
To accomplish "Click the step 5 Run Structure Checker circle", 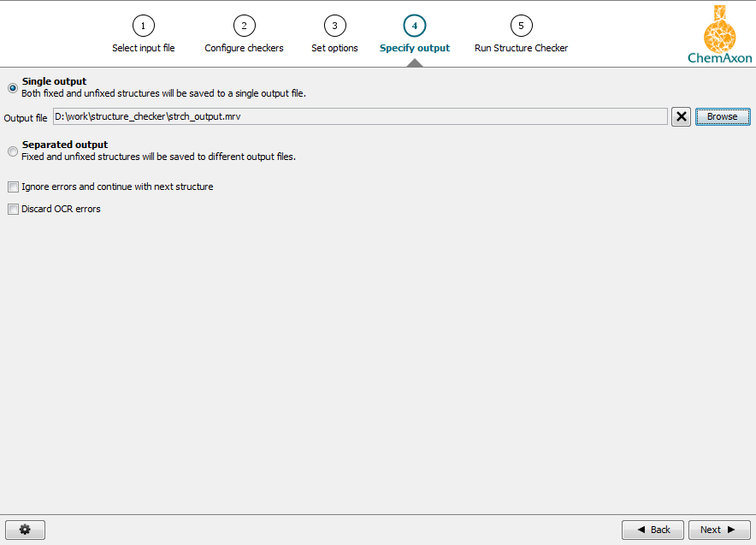I will click(x=521, y=26).
